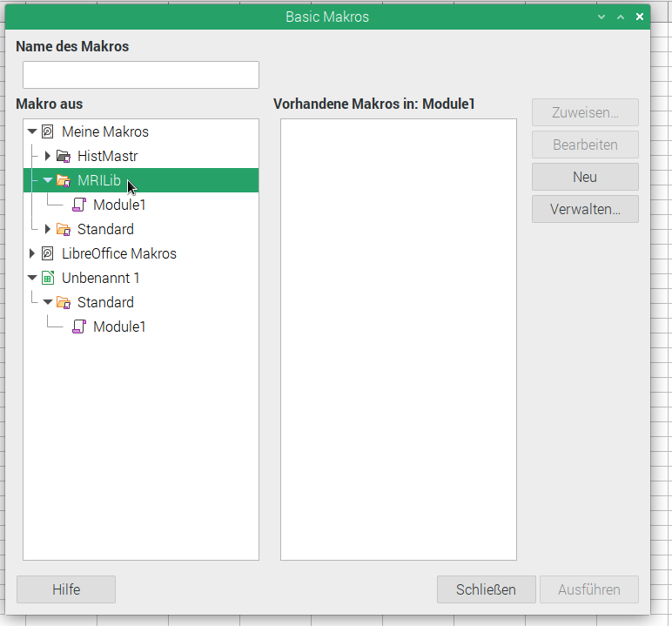This screenshot has height=626, width=672.
Task: Click the Module1 icon under MRILib
Action: (x=79, y=205)
